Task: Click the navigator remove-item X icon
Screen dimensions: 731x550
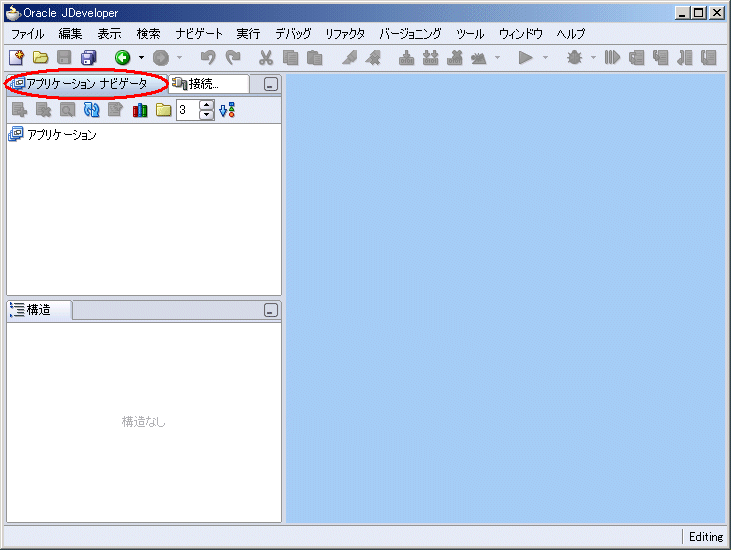Action: 43,110
